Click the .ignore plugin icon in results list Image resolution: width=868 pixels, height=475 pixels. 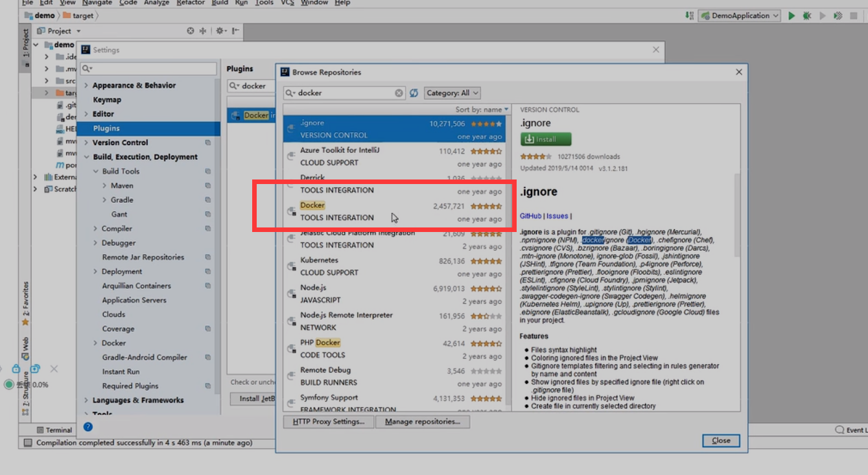(x=292, y=129)
